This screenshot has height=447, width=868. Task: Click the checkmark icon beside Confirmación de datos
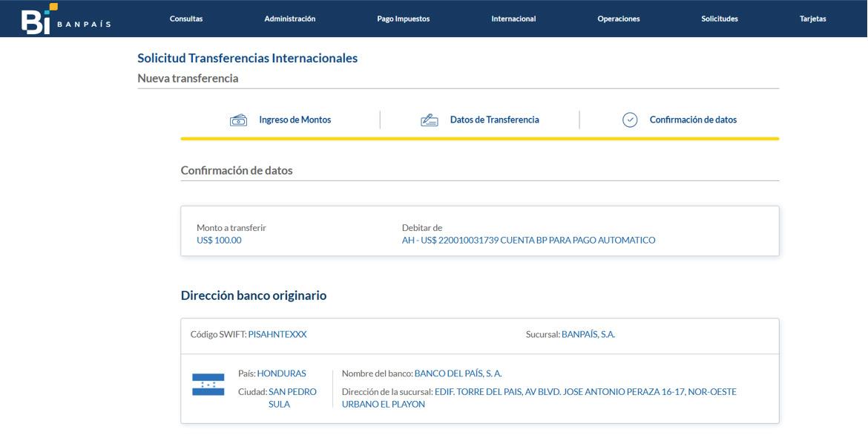click(x=630, y=120)
